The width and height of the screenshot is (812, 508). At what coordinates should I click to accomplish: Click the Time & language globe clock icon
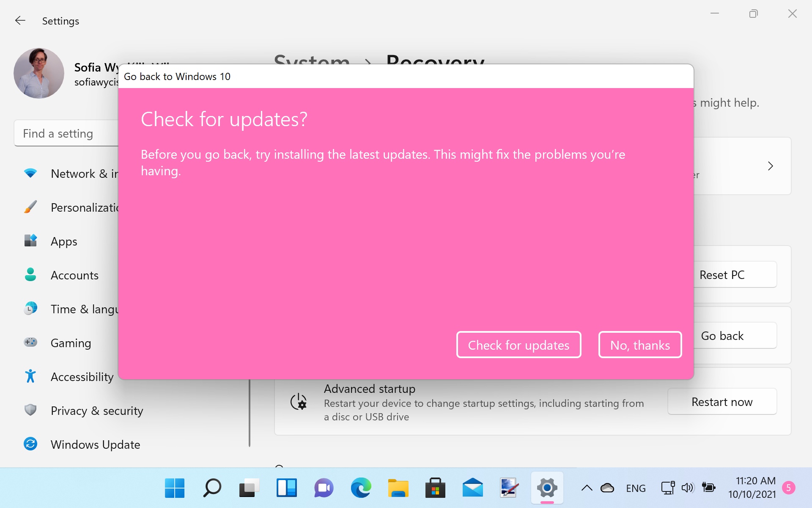click(30, 308)
